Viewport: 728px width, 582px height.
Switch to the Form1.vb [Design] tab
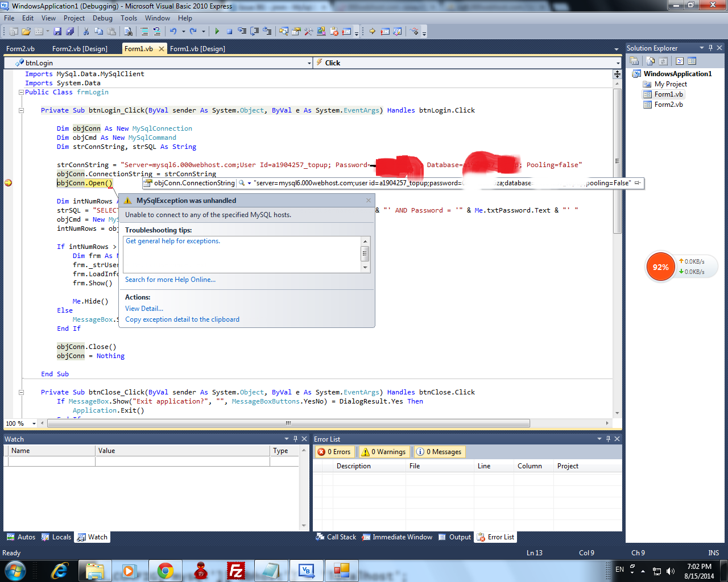(197, 49)
